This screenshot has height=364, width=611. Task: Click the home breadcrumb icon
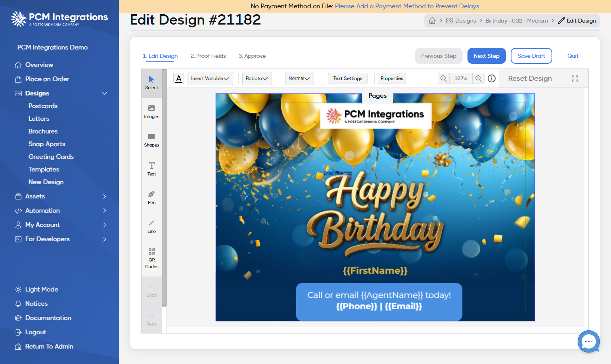(x=432, y=21)
